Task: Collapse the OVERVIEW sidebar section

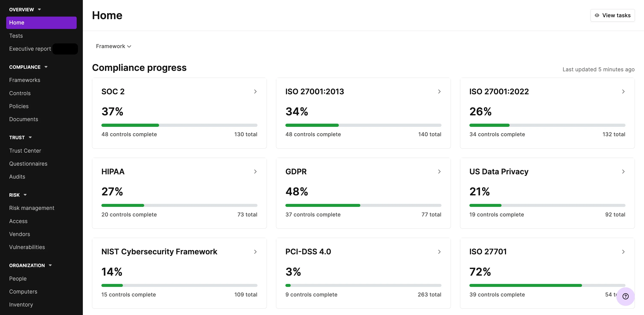Action: [x=39, y=10]
